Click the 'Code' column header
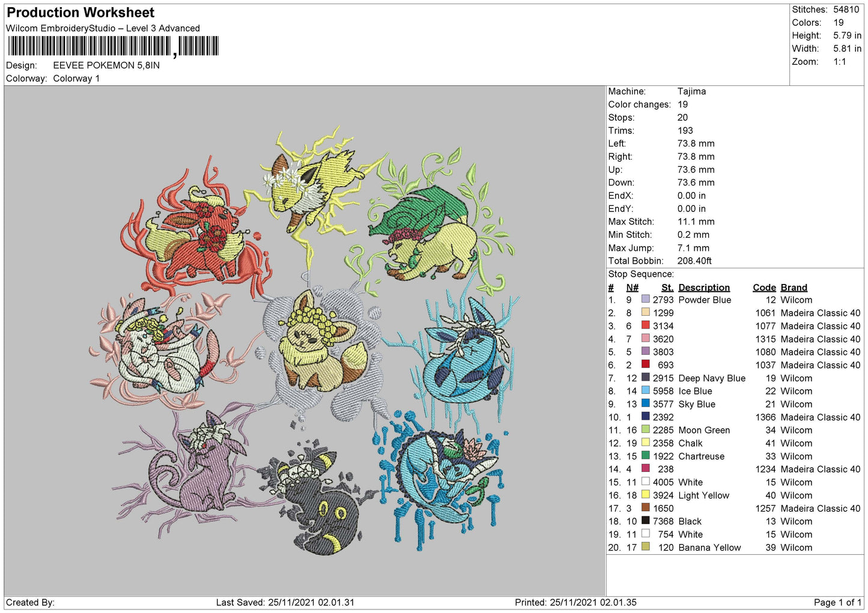Viewport: 868px width, 613px height. point(765,288)
